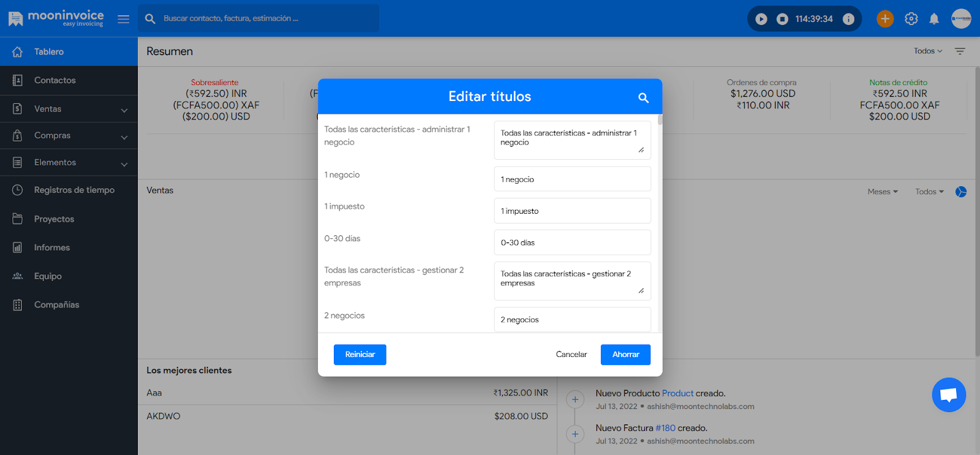Image resolution: width=980 pixels, height=455 pixels.
Task: Click the Equipo people icon
Action: 17,276
